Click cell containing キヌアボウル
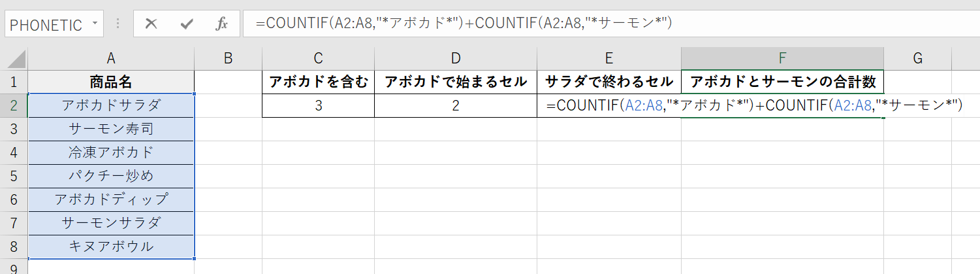The height and width of the screenshot is (274, 980). tap(111, 247)
